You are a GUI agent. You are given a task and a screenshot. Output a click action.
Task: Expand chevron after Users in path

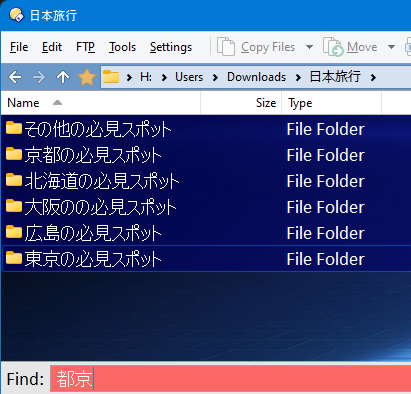[215, 78]
